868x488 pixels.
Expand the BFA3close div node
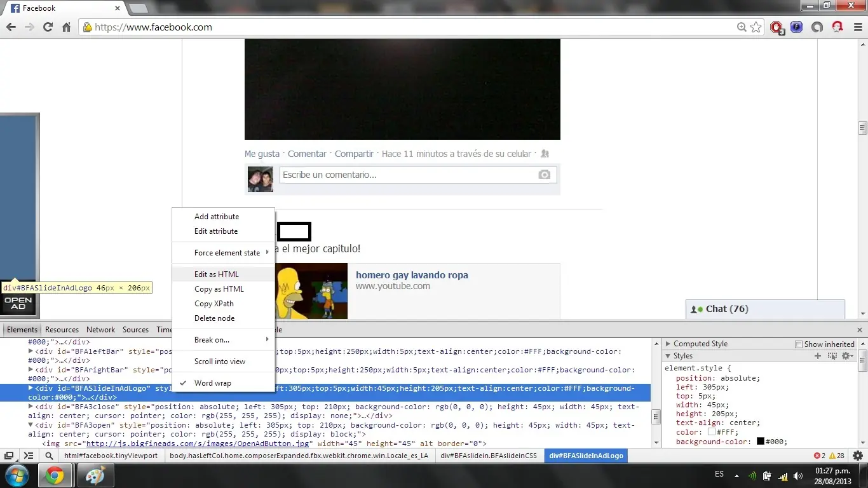coord(31,407)
